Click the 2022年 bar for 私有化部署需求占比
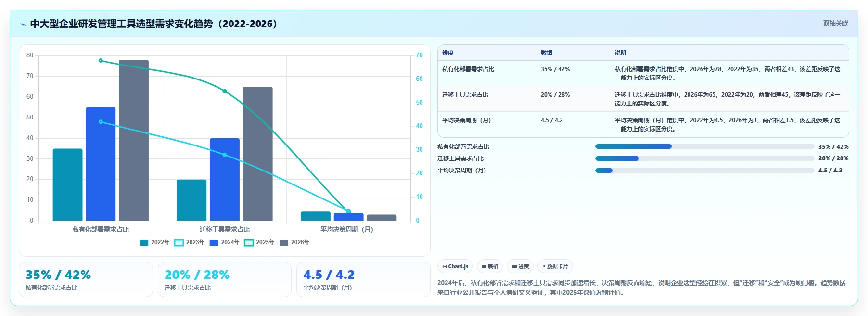Screen dimensions: 868x316 (68, 184)
